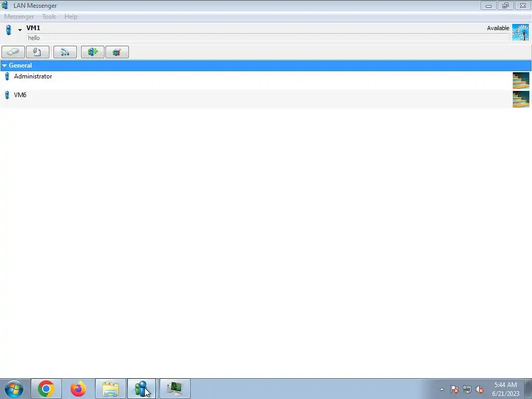Click the LAN Messenger title bar icon
This screenshot has height=399, width=532.
tap(5, 5)
